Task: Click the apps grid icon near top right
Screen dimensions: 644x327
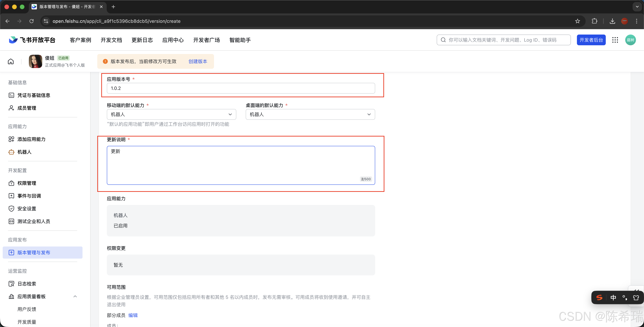Action: [615, 40]
